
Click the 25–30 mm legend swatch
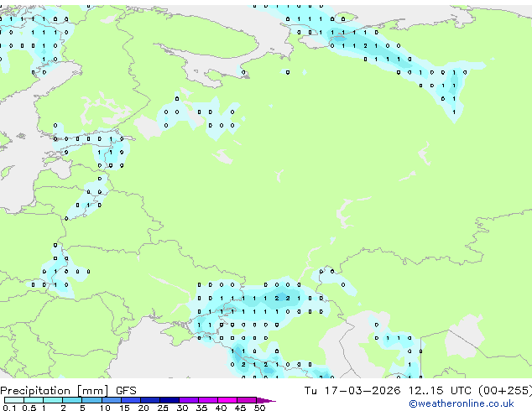click(169, 400)
